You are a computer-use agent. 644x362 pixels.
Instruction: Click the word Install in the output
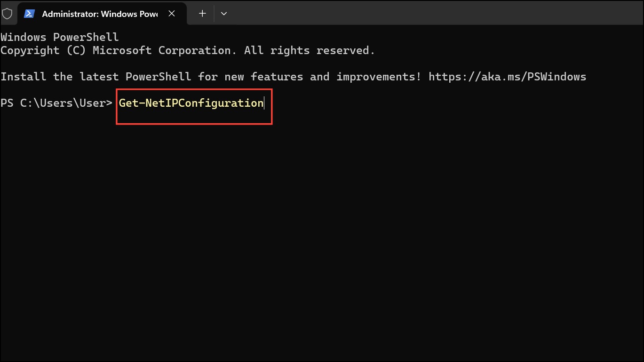(x=24, y=77)
